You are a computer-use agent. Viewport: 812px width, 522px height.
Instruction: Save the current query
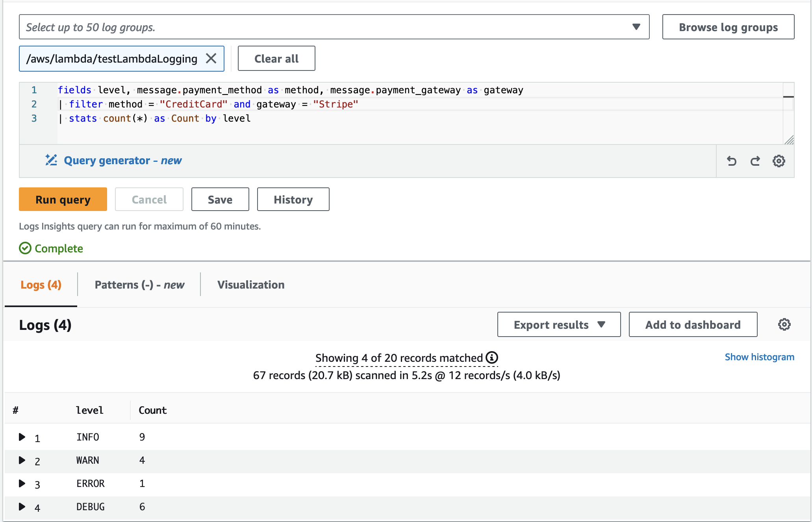point(220,199)
